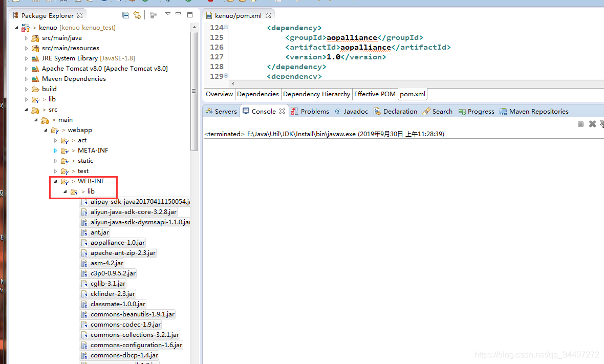Close the Console view tab
This screenshot has width=604, height=364.
pyautogui.click(x=282, y=111)
